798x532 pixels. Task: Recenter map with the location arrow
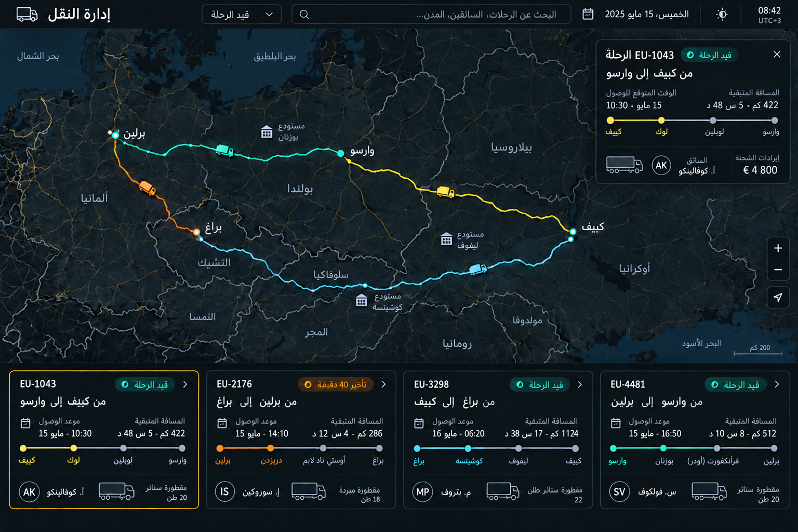tap(778, 297)
